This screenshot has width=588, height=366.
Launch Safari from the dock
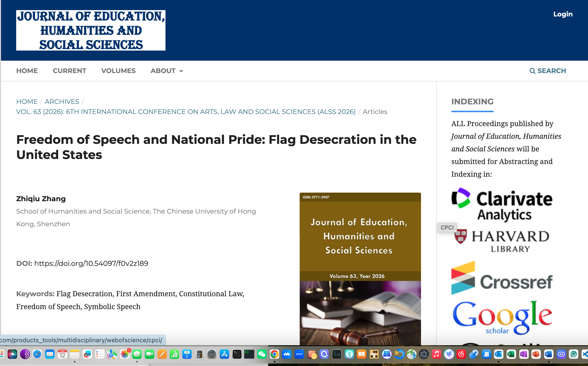(37, 354)
